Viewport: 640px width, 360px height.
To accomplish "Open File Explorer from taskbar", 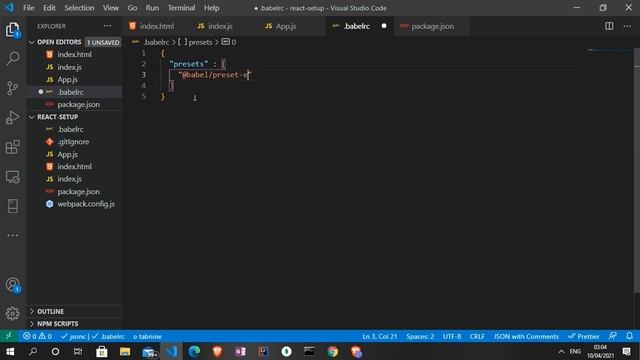I will (x=125, y=351).
